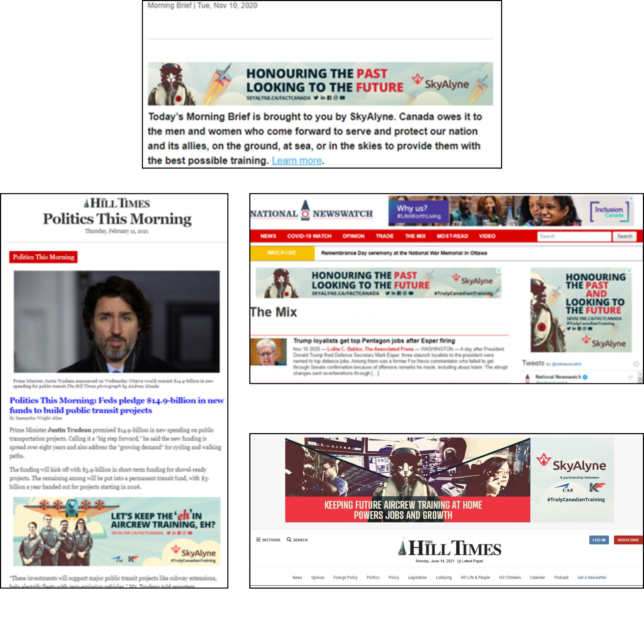Screen dimensions: 644x644
Task: Open the Podcast tab
Action: pyautogui.click(x=561, y=578)
